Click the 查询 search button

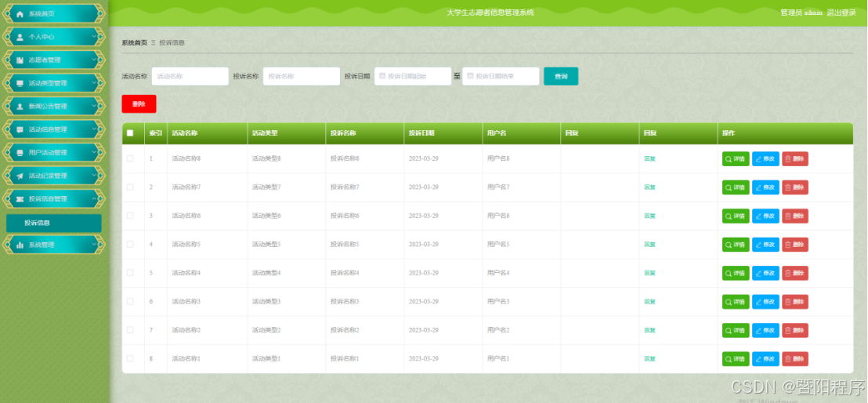point(561,77)
